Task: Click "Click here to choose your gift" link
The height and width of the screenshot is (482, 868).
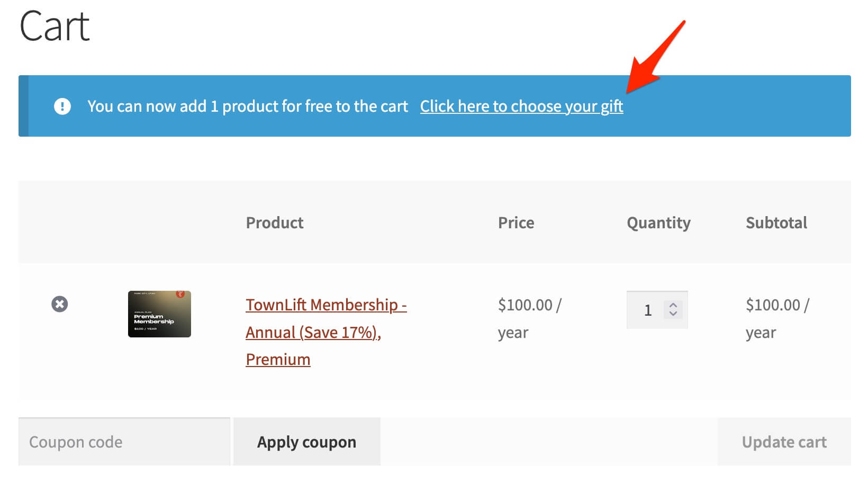Action: click(x=521, y=106)
